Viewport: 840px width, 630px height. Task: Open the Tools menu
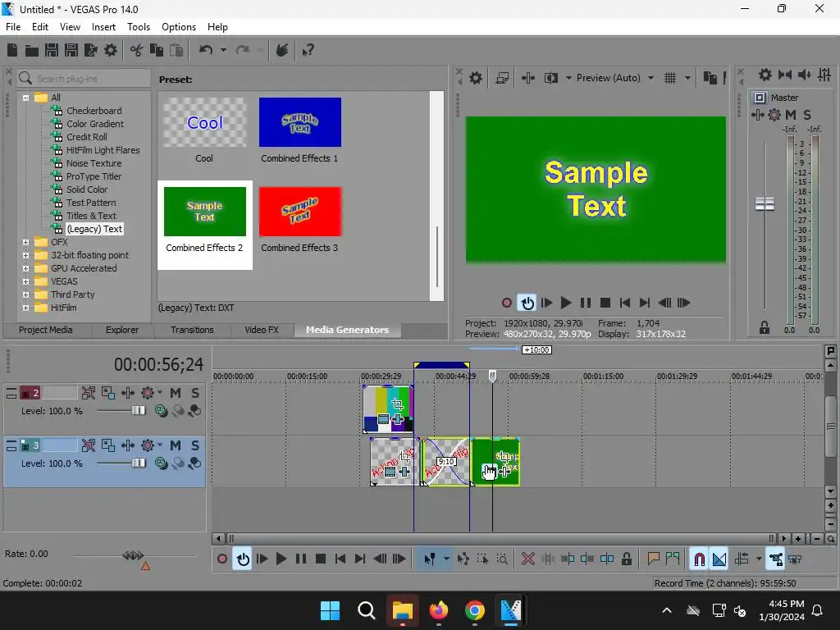(138, 27)
